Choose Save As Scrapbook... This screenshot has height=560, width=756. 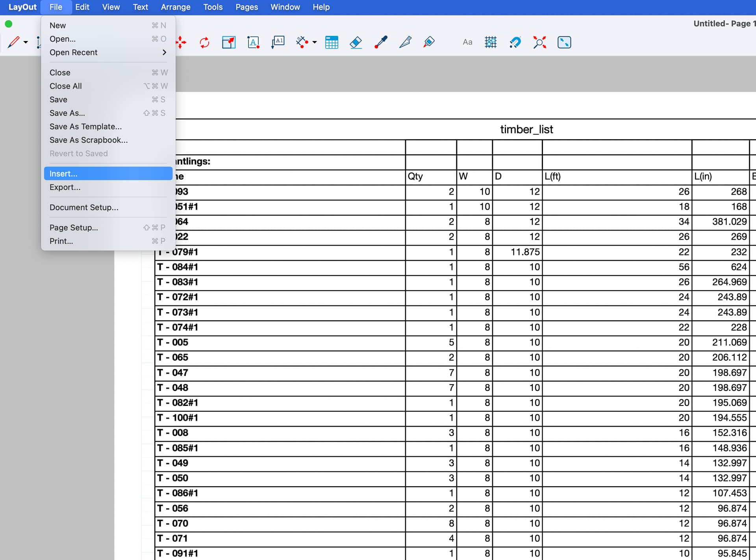(x=108, y=140)
